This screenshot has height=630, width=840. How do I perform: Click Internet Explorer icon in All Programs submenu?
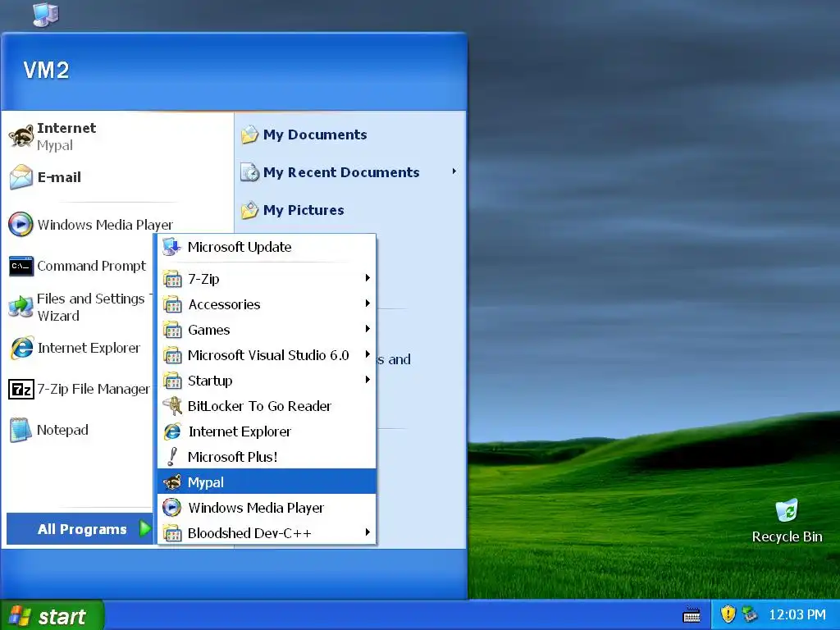tap(172, 431)
